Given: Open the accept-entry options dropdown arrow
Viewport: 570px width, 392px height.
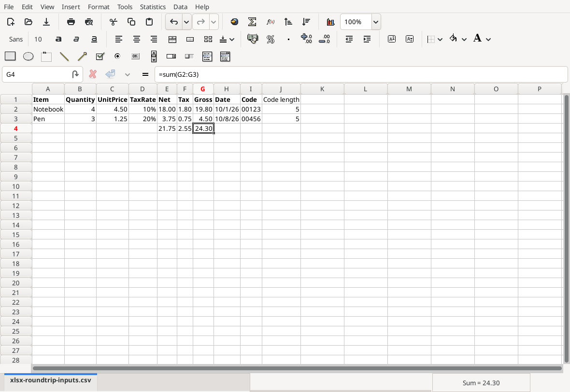Looking at the screenshot, I should coord(127,74).
